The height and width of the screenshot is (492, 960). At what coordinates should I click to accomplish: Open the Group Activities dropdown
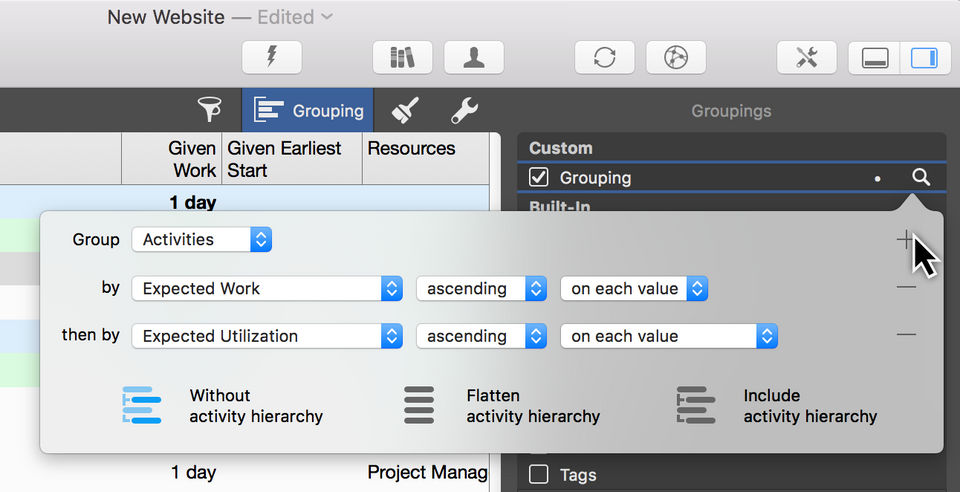tap(202, 240)
